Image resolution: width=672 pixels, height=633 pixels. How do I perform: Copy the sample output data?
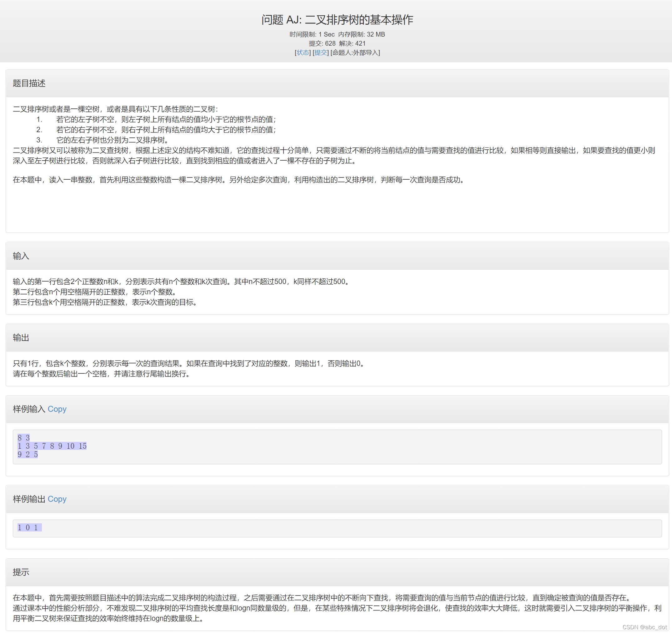tap(57, 499)
